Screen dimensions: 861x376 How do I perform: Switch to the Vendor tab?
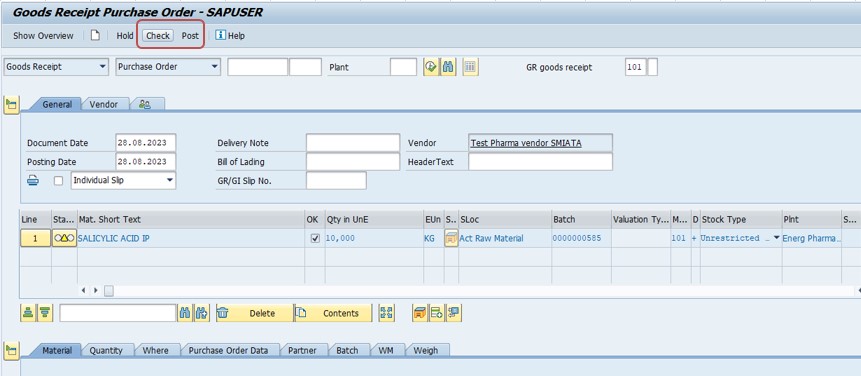(x=104, y=104)
